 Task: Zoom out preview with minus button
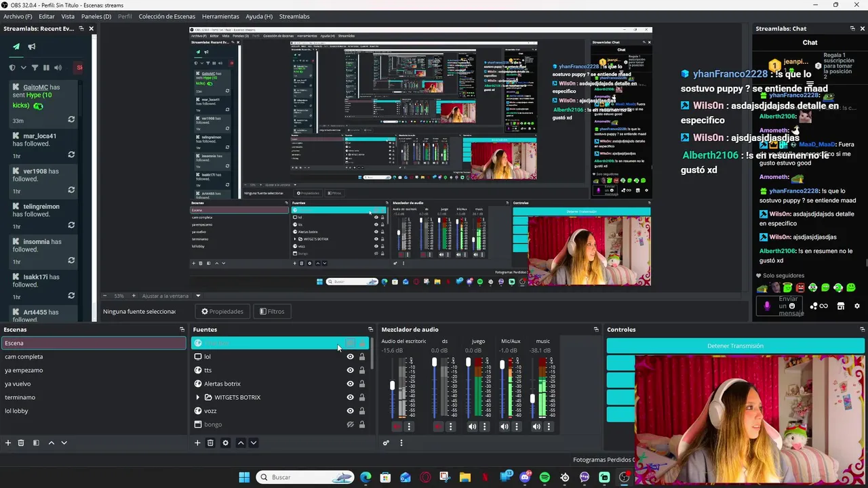[104, 296]
